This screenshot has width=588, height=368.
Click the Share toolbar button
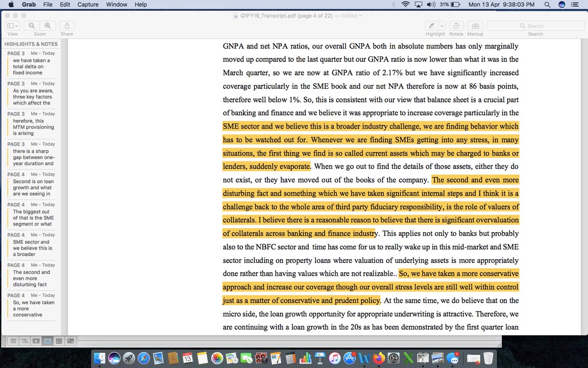(67, 26)
